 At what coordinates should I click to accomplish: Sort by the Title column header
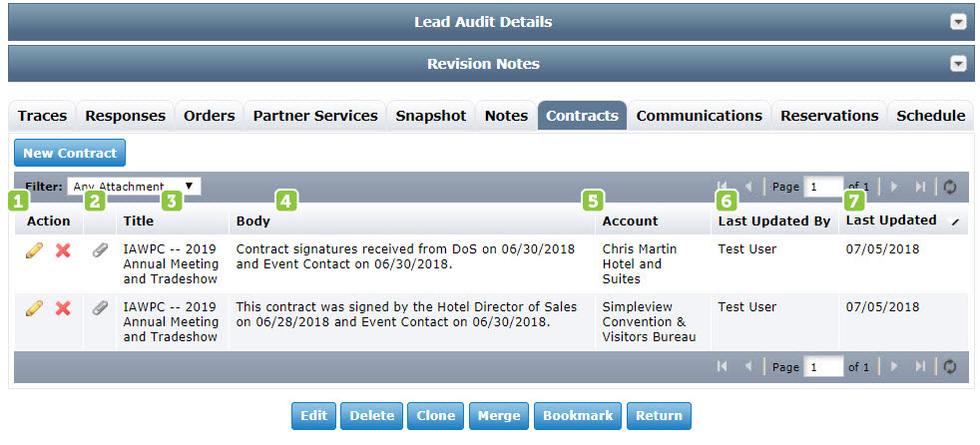click(173, 221)
